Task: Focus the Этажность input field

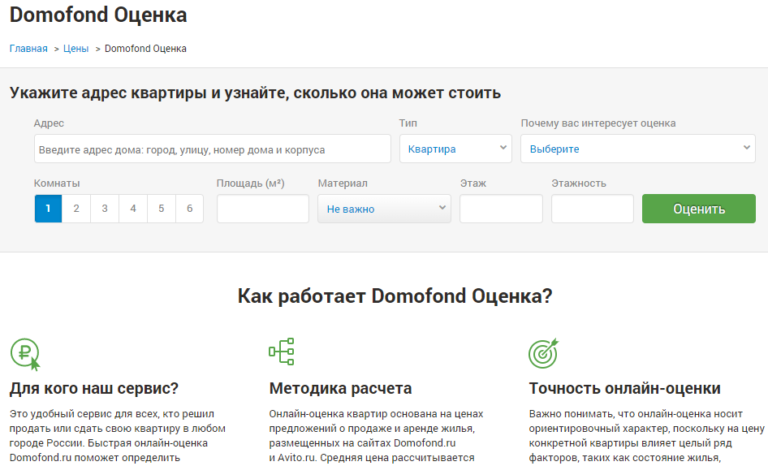Action: [593, 209]
